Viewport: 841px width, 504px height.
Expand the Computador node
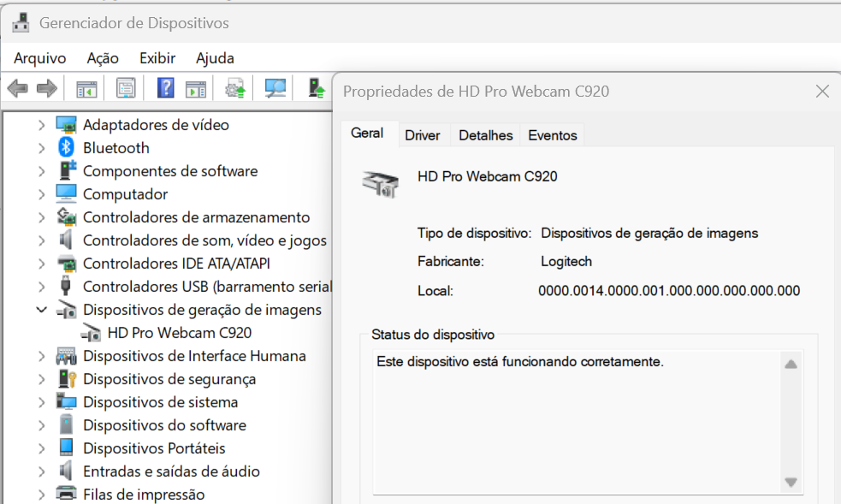pyautogui.click(x=41, y=194)
